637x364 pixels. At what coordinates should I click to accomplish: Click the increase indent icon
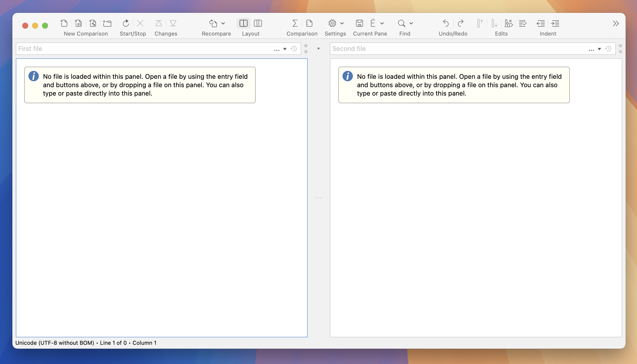pos(555,23)
